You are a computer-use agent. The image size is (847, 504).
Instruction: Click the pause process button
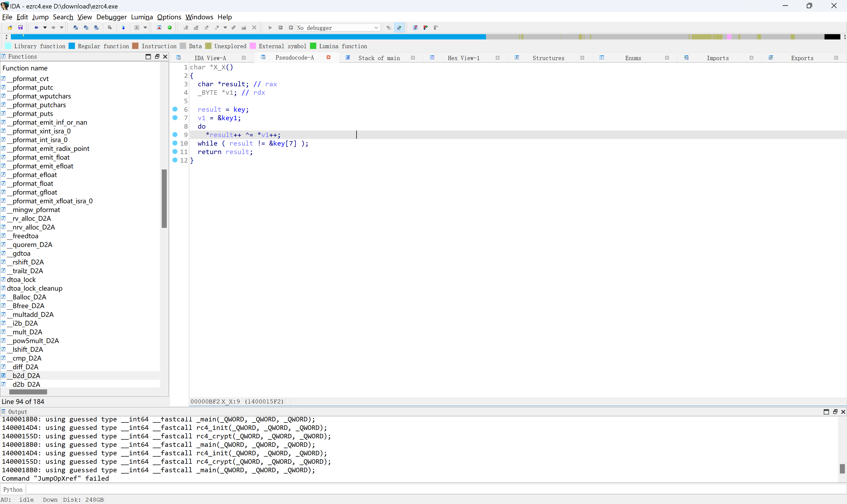(281, 28)
